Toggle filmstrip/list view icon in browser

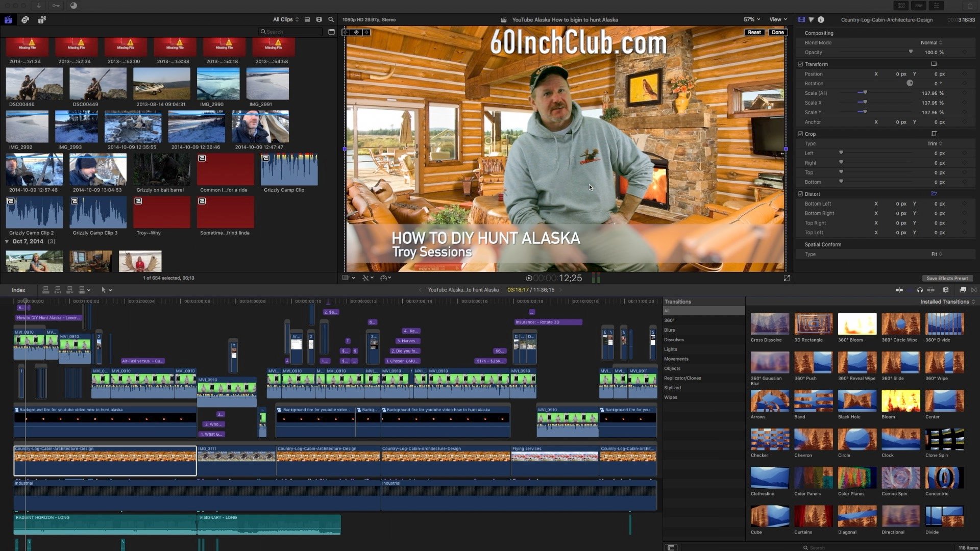[307, 19]
